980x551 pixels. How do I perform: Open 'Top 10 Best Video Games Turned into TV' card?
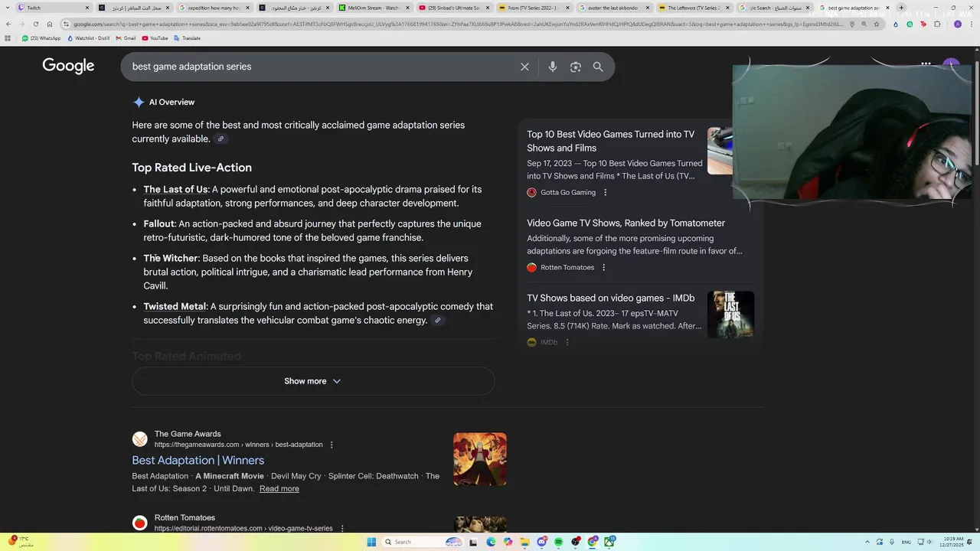click(610, 141)
